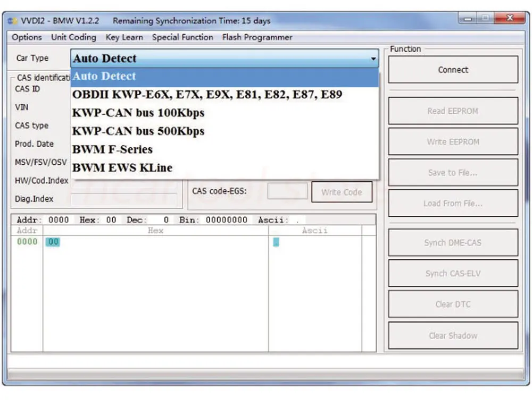Open the Unit Coding menu

click(73, 37)
